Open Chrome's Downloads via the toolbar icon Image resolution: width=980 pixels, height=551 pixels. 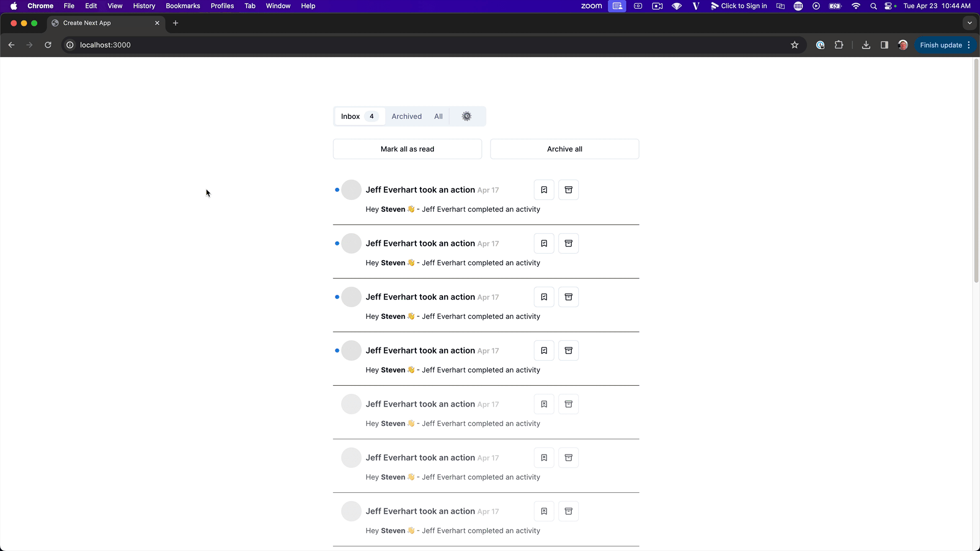coord(865,45)
